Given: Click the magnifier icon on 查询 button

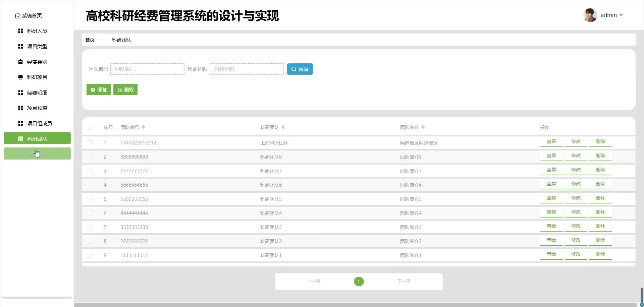Looking at the screenshot, I should click(x=294, y=69).
